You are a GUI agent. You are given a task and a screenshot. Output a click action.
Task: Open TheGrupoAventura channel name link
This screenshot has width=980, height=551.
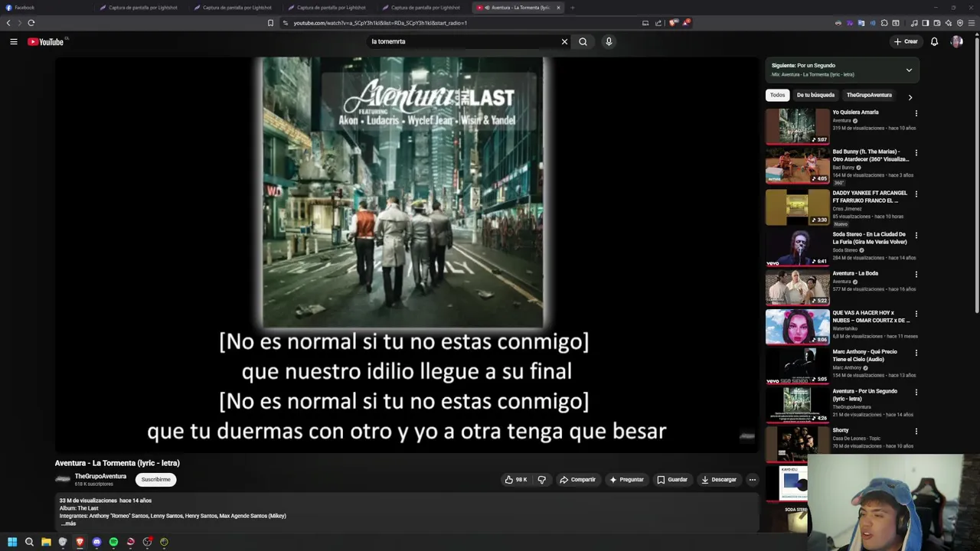coord(100,476)
